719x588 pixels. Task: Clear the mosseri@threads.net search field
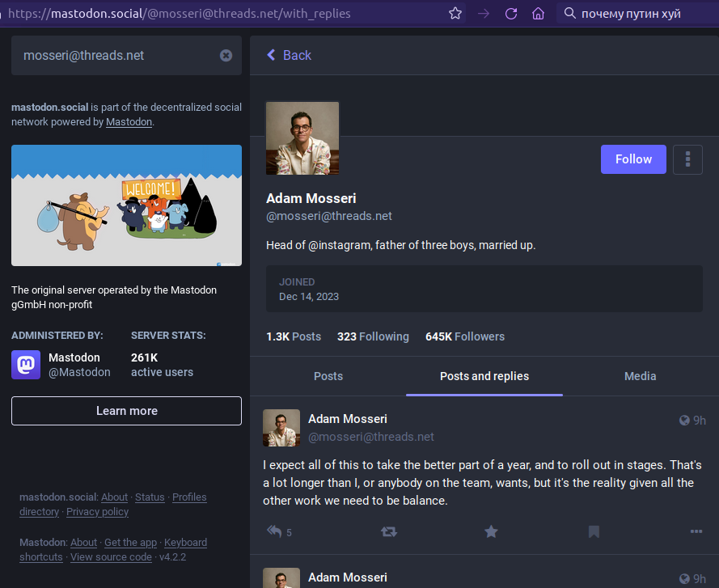point(226,56)
